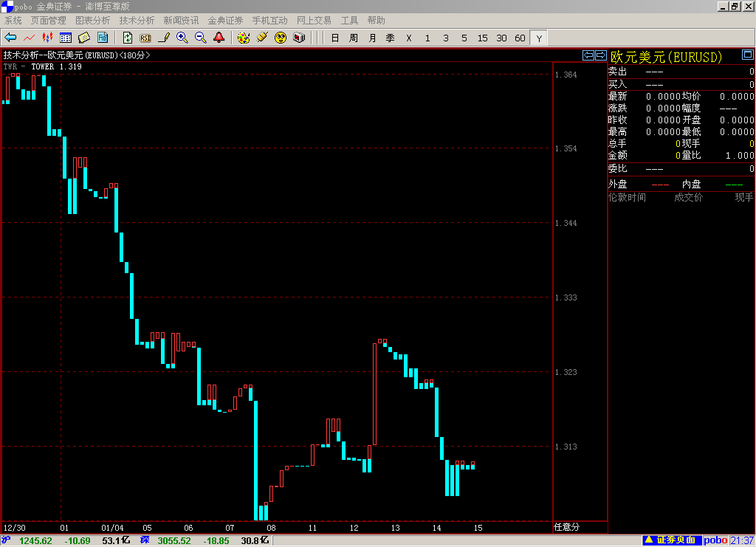Switch to weekly (周) period
Viewport: 756px width, 547px height.
click(x=354, y=38)
